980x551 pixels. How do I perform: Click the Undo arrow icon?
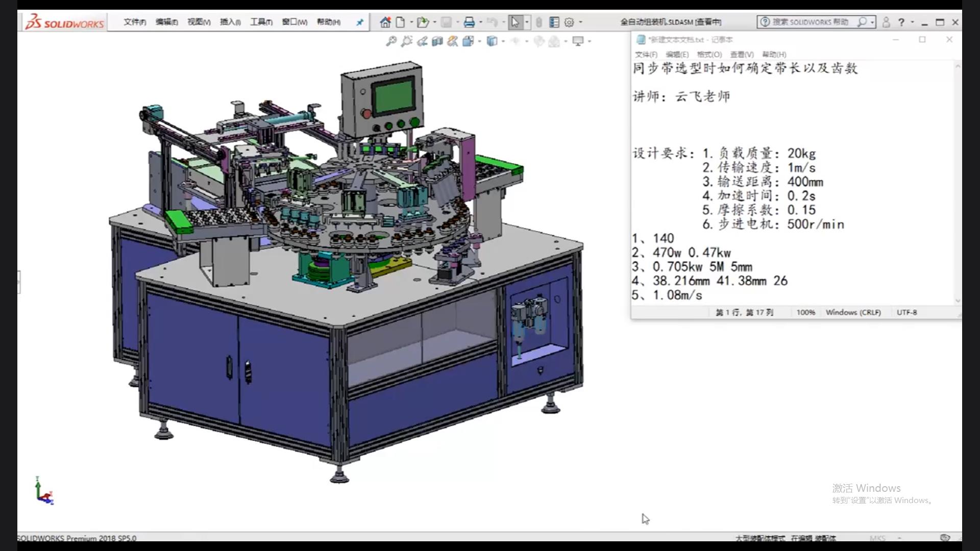pyautogui.click(x=492, y=22)
